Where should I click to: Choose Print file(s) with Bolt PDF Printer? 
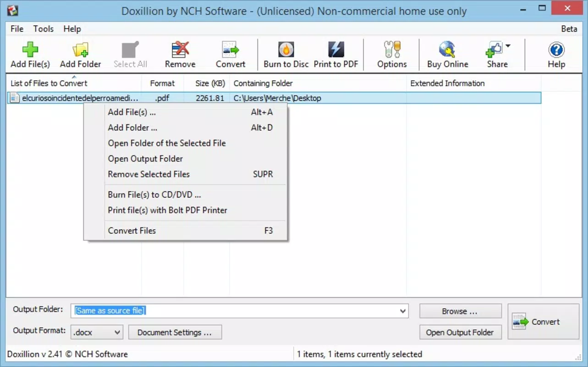(186, 210)
